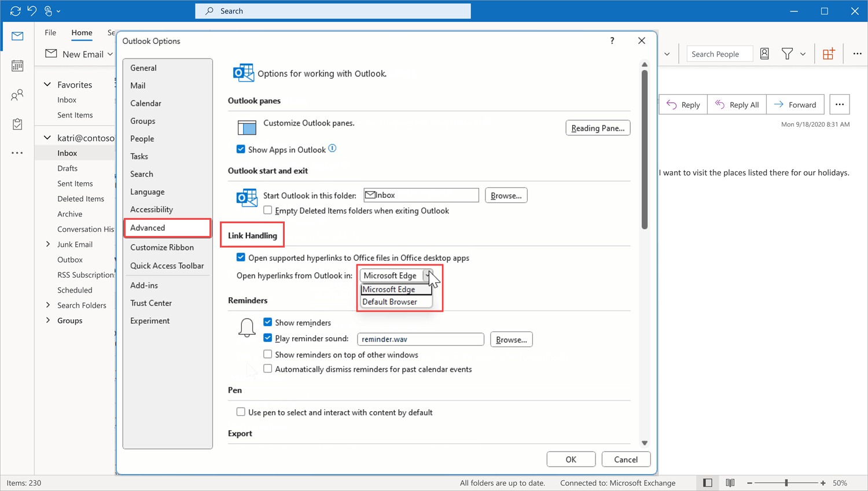Image resolution: width=868 pixels, height=491 pixels.
Task: Click OK to save Outlook Options
Action: 571,459
